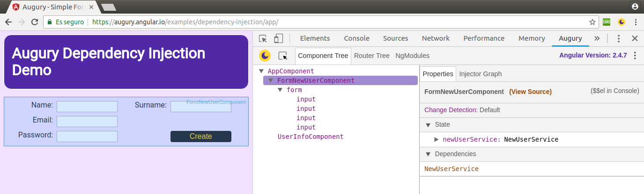
Task: Collapse the AppComponent tree node
Action: coord(261,72)
